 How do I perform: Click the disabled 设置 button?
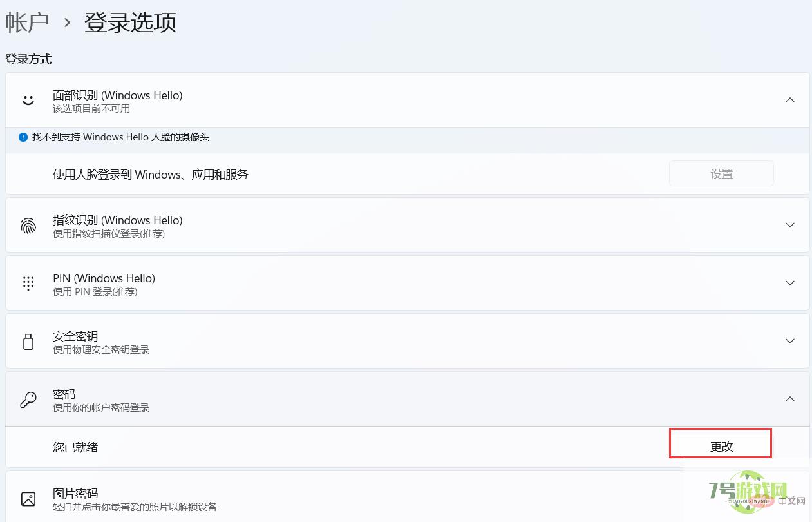point(721,174)
